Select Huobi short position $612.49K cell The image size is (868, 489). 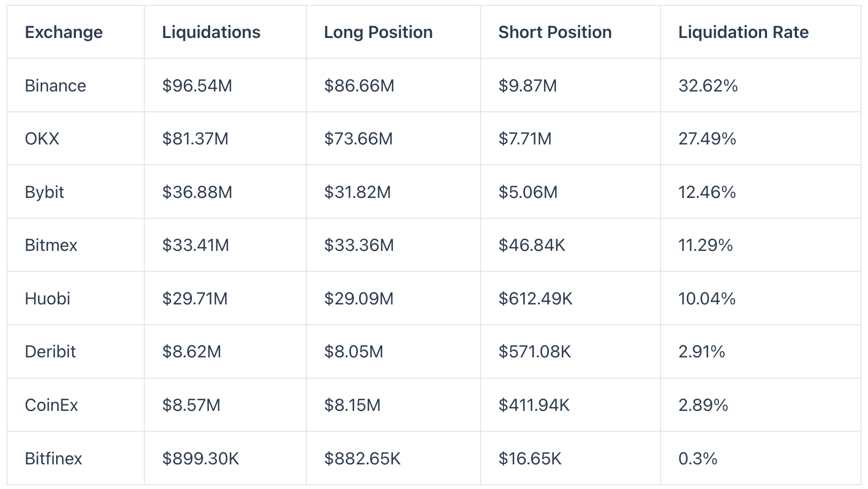coord(535,299)
